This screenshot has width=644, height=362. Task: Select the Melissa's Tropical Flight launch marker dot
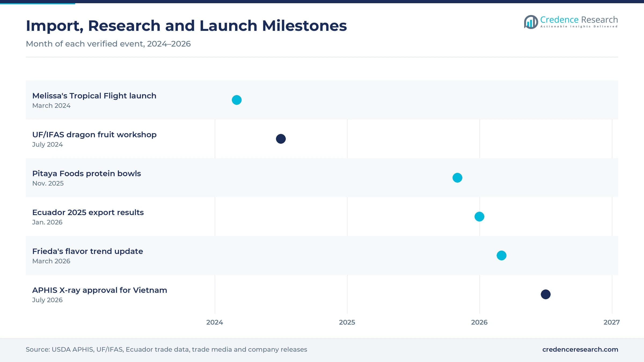point(237,100)
